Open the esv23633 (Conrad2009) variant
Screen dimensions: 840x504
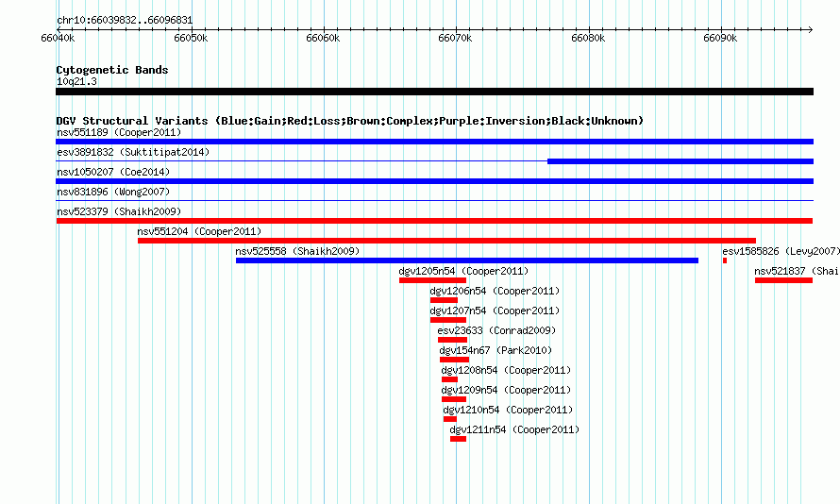click(x=496, y=330)
